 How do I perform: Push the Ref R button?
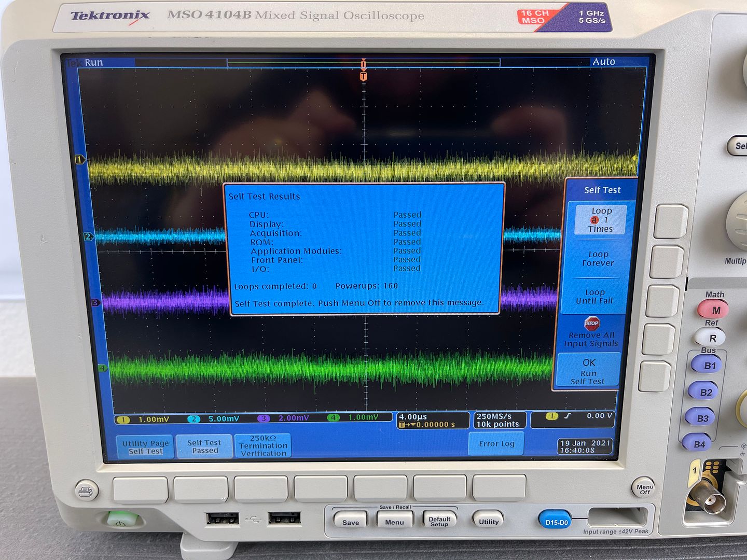(711, 338)
